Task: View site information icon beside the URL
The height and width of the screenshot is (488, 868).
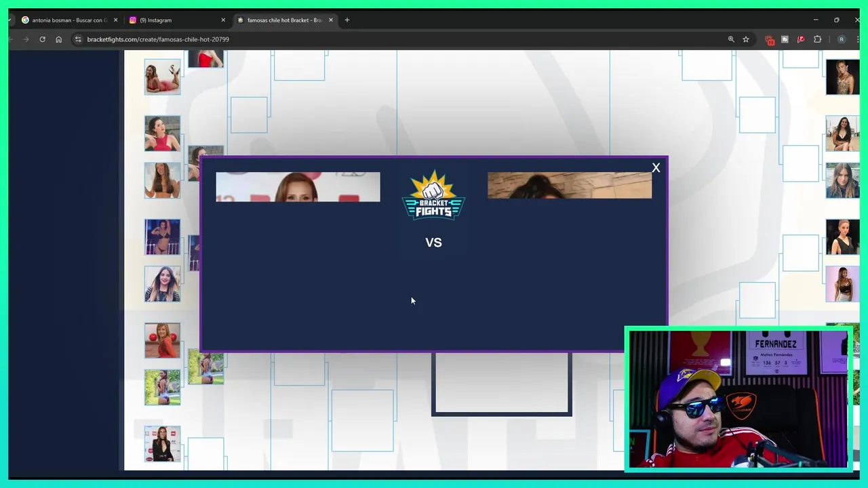Action: pos(78,39)
